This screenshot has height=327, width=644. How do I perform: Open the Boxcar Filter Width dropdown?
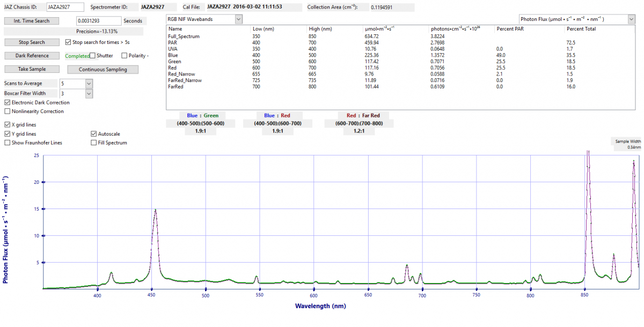click(x=89, y=94)
